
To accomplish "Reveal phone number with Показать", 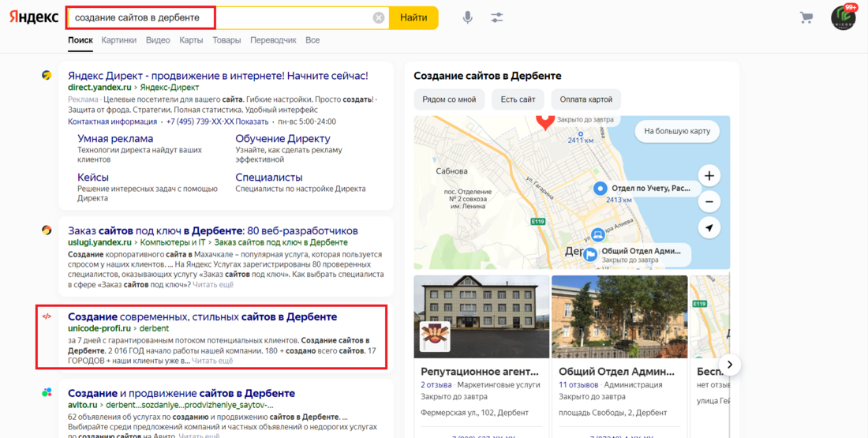I will 253,122.
